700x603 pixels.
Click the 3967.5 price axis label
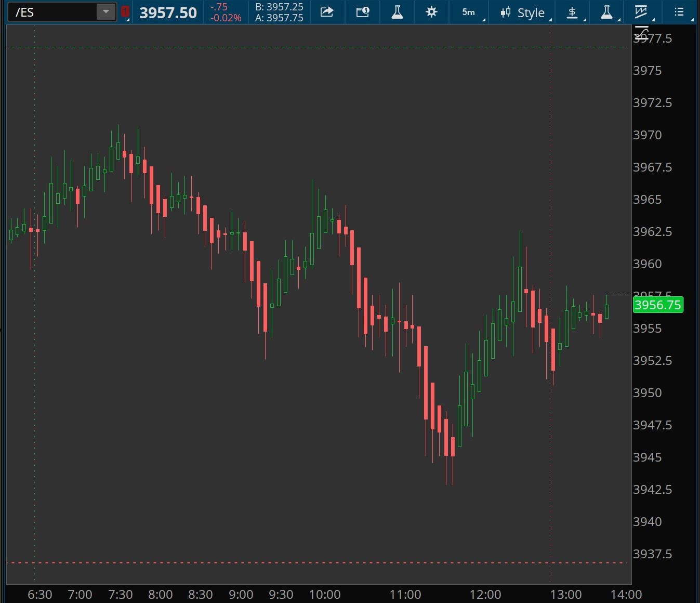click(x=652, y=167)
